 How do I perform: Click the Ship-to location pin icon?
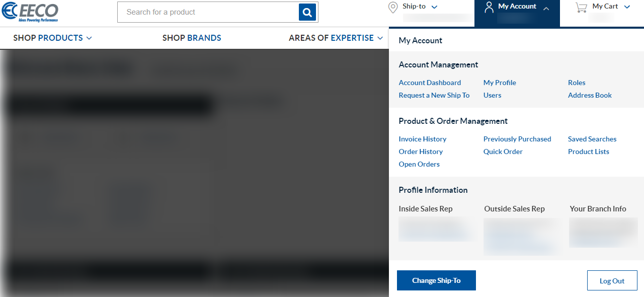coord(393,7)
